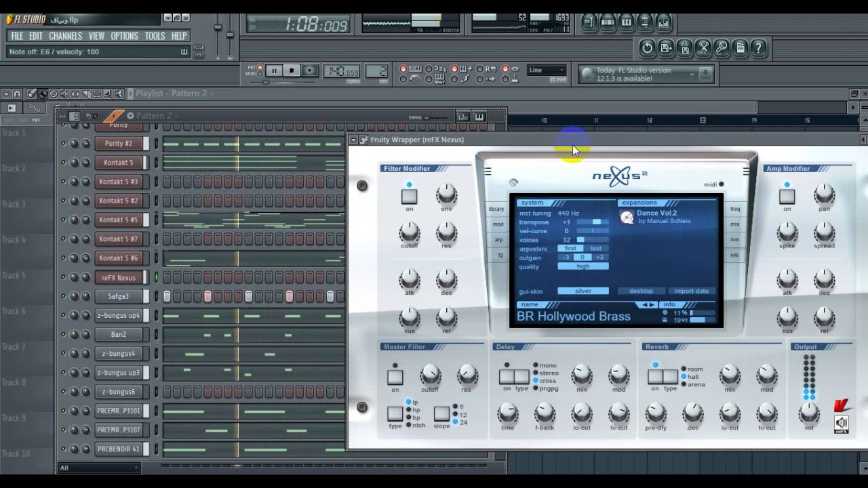Click the save new version icon
The width and height of the screenshot is (868, 488).
coord(666,47)
